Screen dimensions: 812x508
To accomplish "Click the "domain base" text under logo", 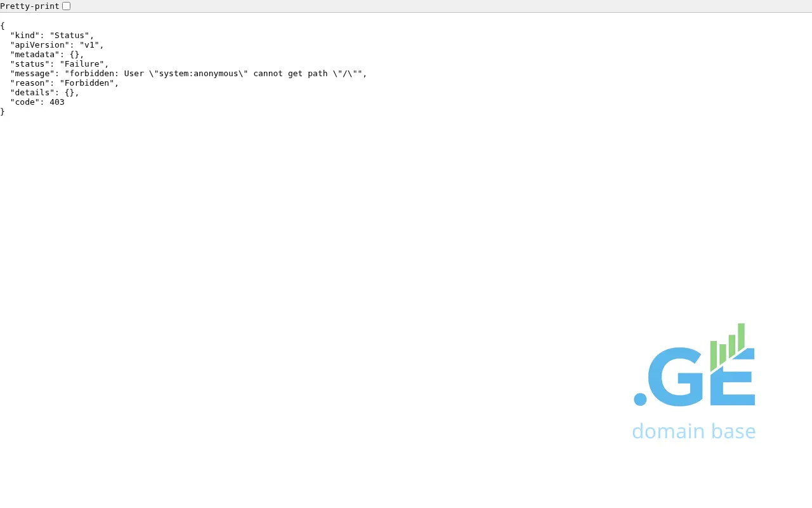I will [x=693, y=431].
